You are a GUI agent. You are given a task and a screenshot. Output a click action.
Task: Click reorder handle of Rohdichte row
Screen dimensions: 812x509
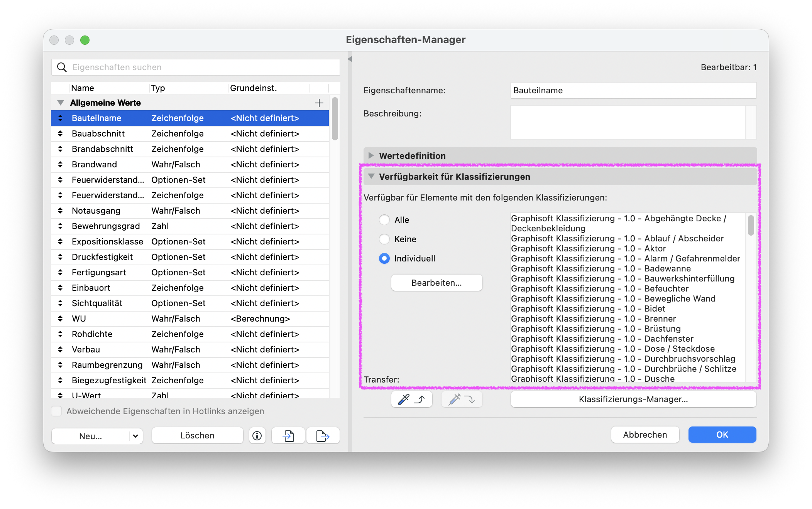60,334
